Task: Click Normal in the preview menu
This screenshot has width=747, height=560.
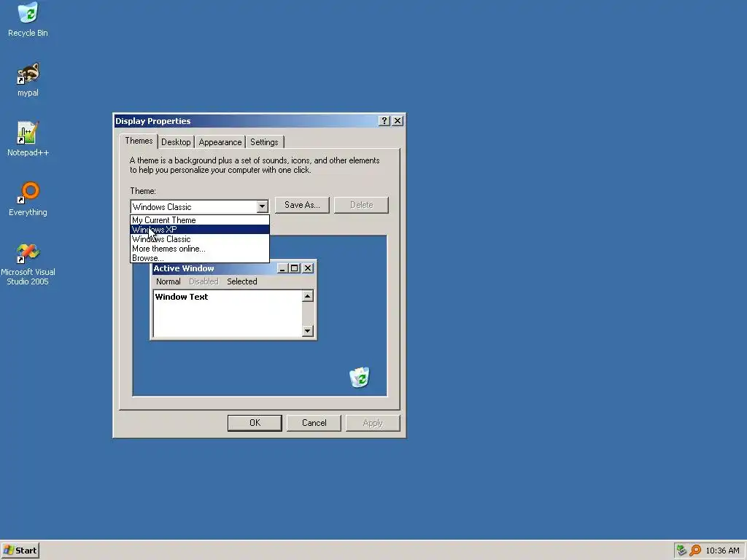Action: pyautogui.click(x=169, y=281)
